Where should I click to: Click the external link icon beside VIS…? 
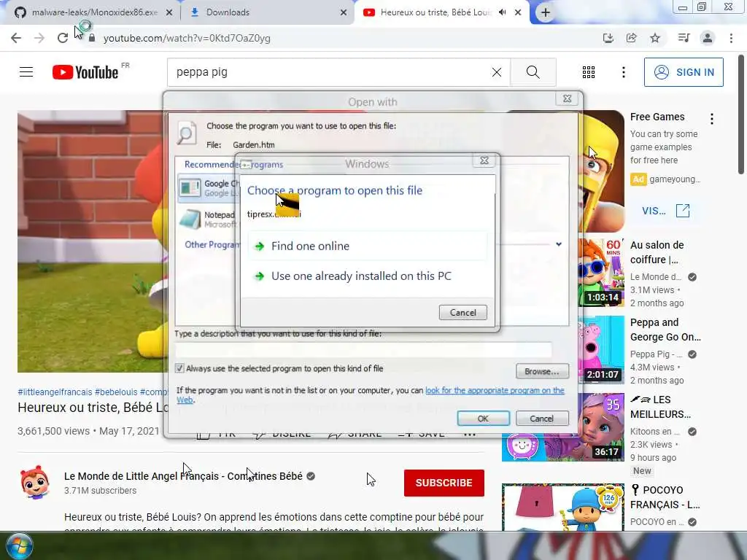(683, 211)
